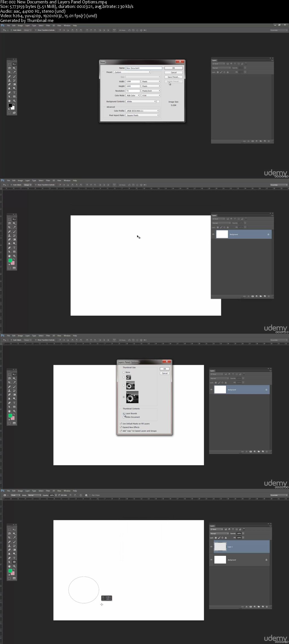Toggle Add "copy" to Copied Layers checkbox
This screenshot has width=289, height=644.
[121, 431]
